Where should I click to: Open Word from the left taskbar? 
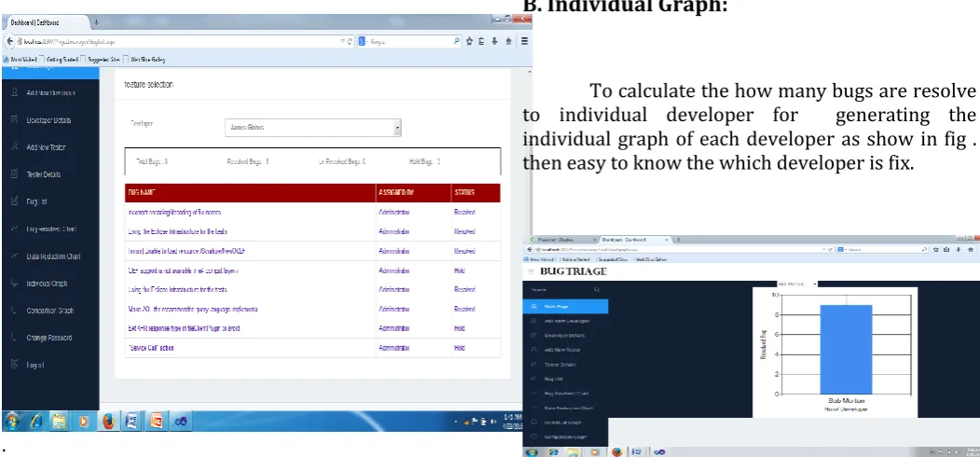[x=131, y=422]
